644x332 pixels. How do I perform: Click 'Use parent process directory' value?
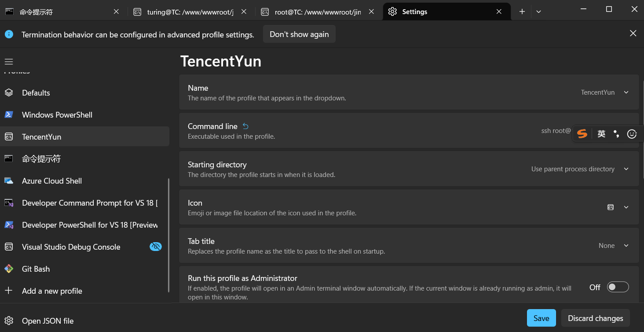[573, 169]
